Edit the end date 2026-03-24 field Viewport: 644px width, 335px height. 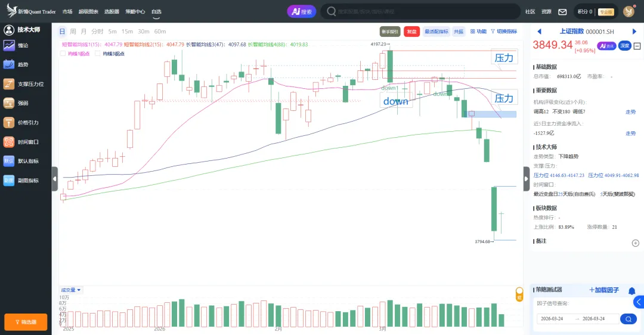click(x=593, y=318)
